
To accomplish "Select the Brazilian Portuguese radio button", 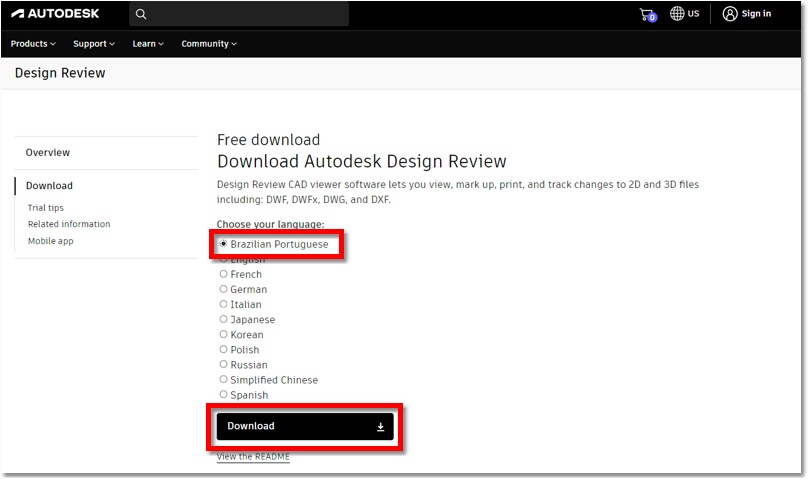I will click(x=223, y=244).
